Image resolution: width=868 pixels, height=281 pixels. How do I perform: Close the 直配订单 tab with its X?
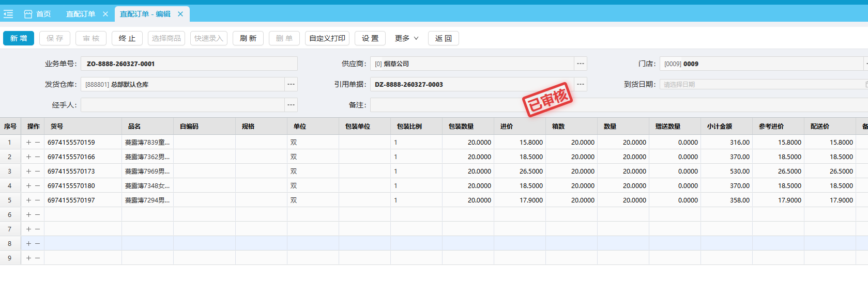(x=105, y=14)
